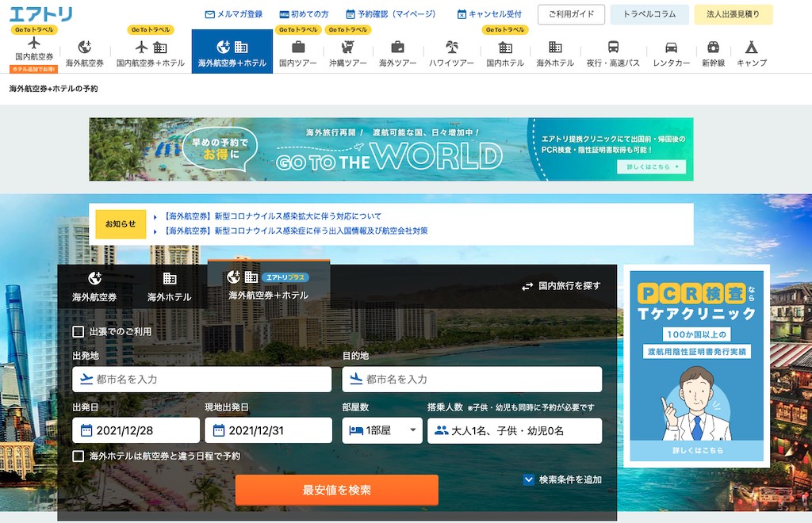Open the 搭乗人数 passenger selector
Screen dimensions: 812x523
pyautogui.click(x=515, y=430)
